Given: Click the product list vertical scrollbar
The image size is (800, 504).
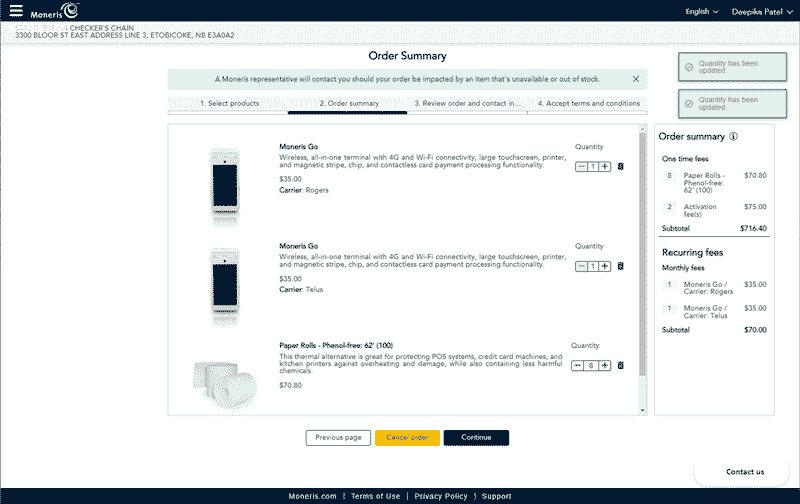Looking at the screenshot, I should tap(642, 255).
